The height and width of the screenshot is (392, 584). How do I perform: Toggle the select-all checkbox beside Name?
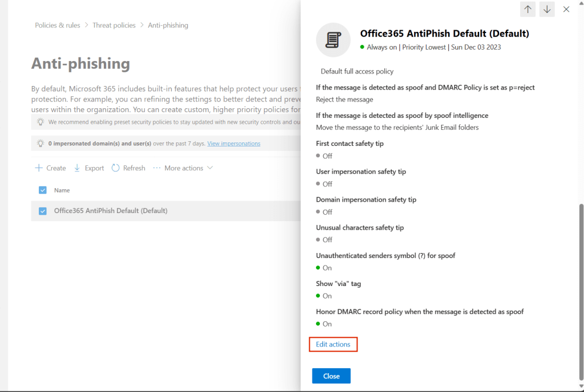pyautogui.click(x=43, y=190)
